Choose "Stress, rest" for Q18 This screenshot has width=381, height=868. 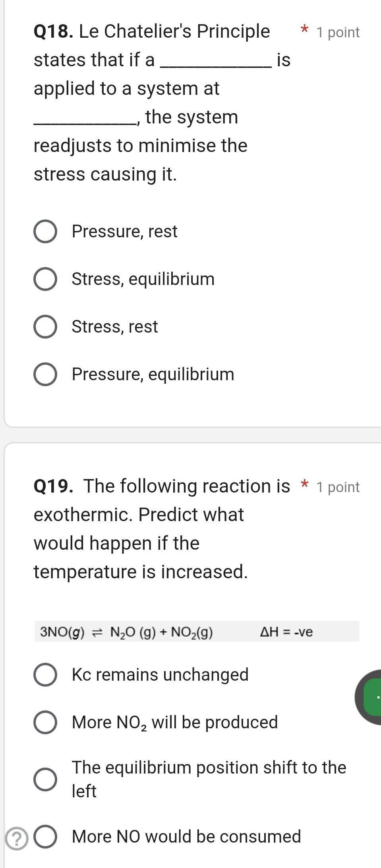pyautogui.click(x=46, y=327)
